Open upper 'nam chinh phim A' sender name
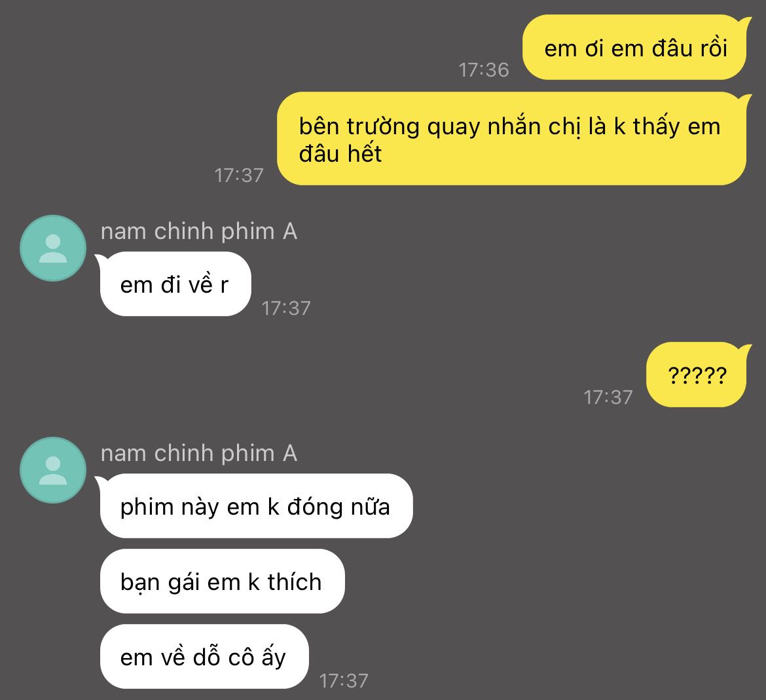This screenshot has width=766, height=700. [199, 232]
